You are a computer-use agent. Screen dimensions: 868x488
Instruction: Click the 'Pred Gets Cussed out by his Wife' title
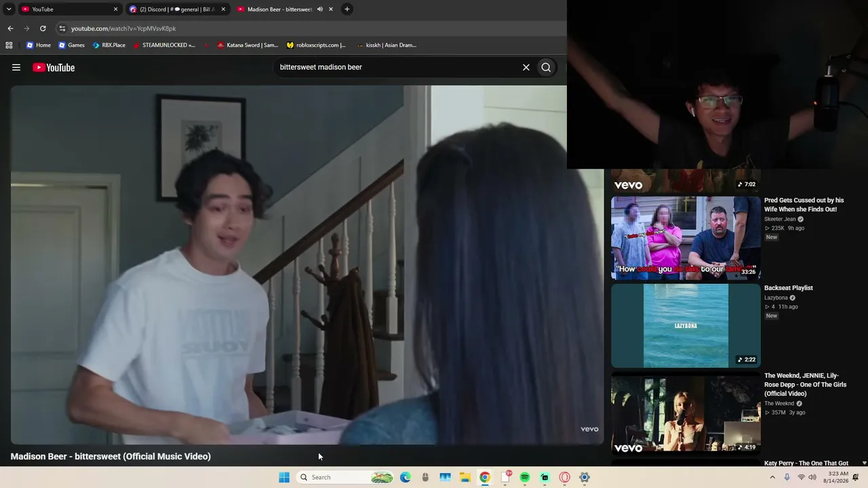(804, 205)
